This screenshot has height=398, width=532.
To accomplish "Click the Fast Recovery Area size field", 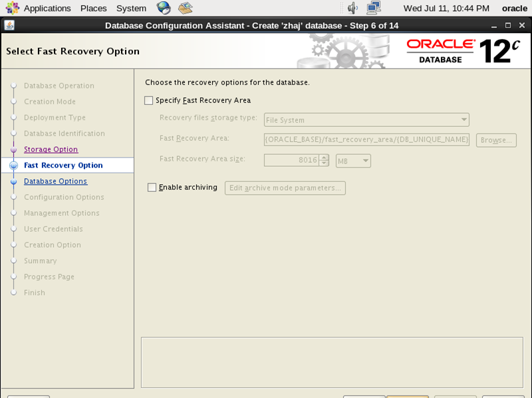I will 291,160.
